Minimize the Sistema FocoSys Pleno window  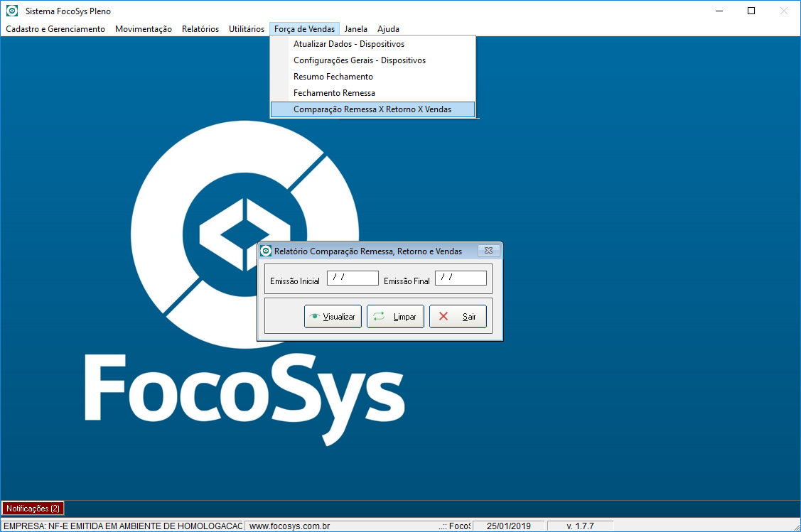(x=719, y=11)
